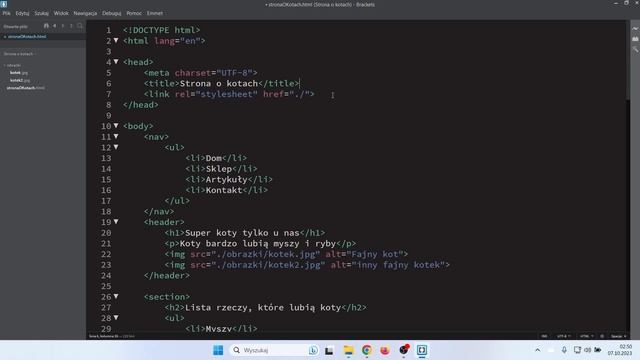Image resolution: width=640 pixels, height=360 pixels.
Task: Click the battery icon in system tray
Action: coord(598,350)
